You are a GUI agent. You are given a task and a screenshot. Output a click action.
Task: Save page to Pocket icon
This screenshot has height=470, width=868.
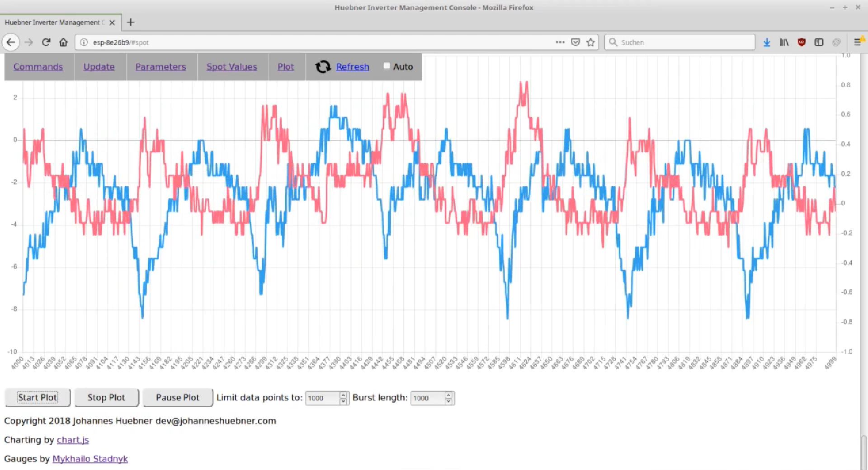575,42
